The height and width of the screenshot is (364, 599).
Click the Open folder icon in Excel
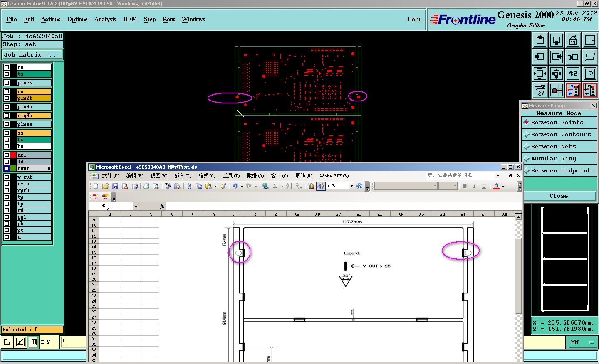[x=106, y=186]
